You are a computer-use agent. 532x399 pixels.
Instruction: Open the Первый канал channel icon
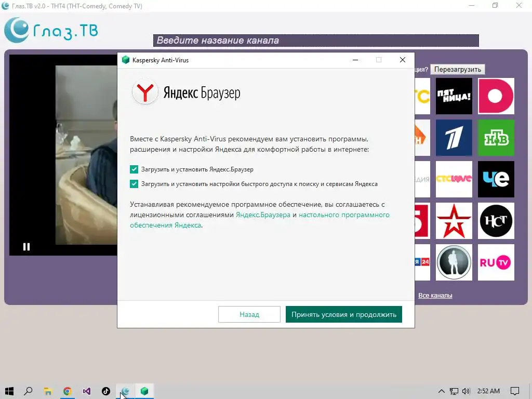click(454, 137)
